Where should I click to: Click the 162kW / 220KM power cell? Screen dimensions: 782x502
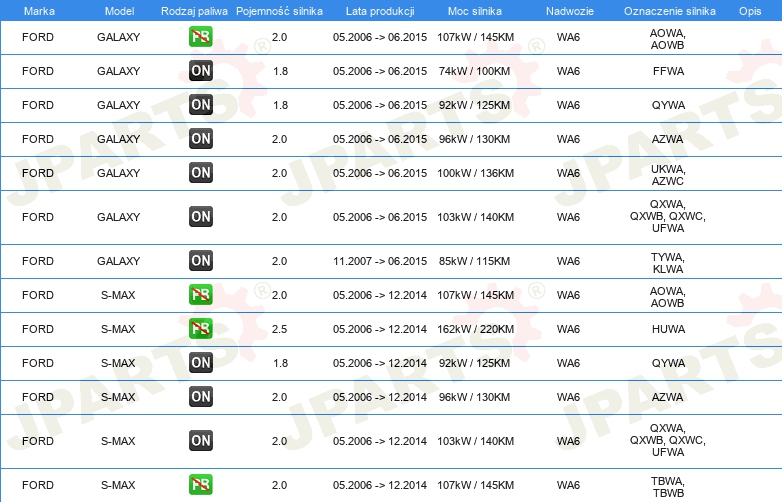point(475,329)
